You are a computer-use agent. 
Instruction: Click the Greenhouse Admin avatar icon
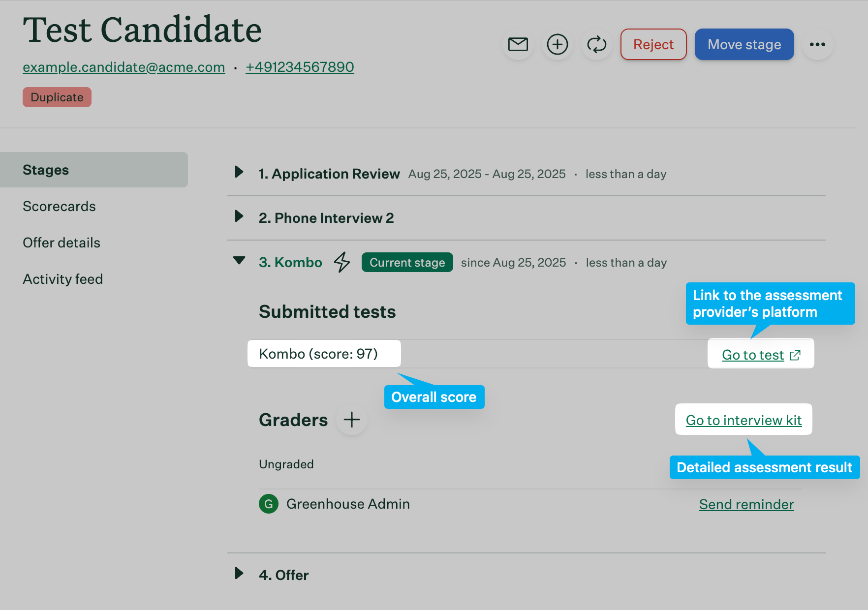269,504
